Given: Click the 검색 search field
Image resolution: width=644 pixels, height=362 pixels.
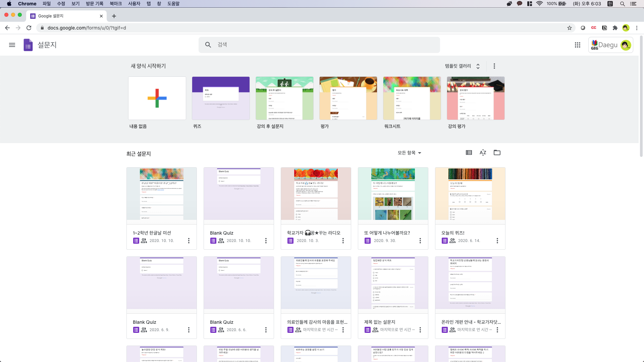Looking at the screenshot, I should (x=319, y=45).
